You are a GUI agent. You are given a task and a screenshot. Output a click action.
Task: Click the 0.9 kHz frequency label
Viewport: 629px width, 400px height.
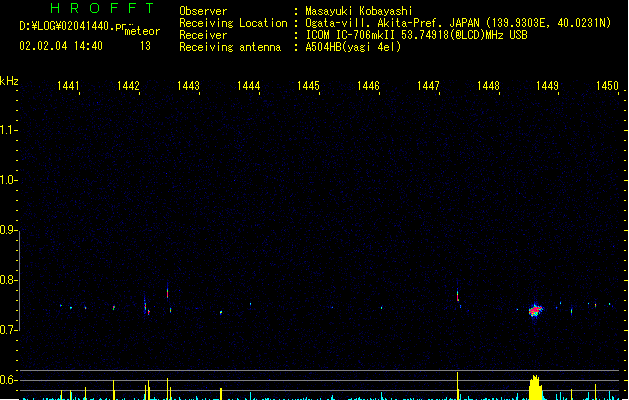[7, 230]
